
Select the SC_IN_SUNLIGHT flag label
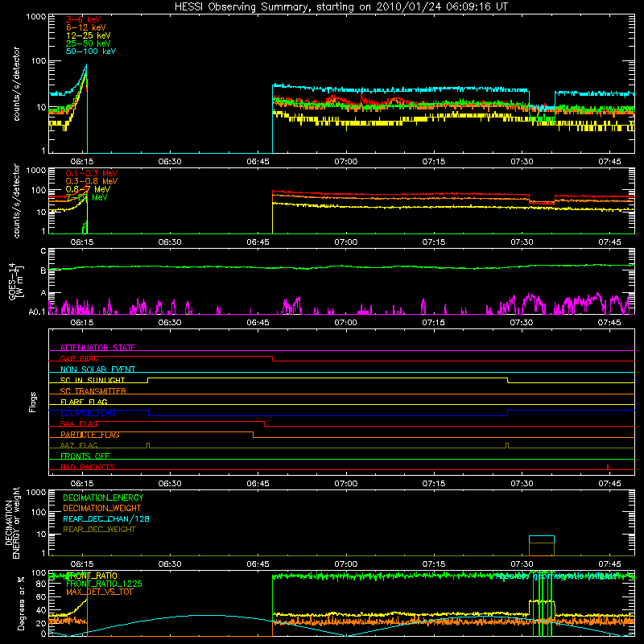point(93,380)
